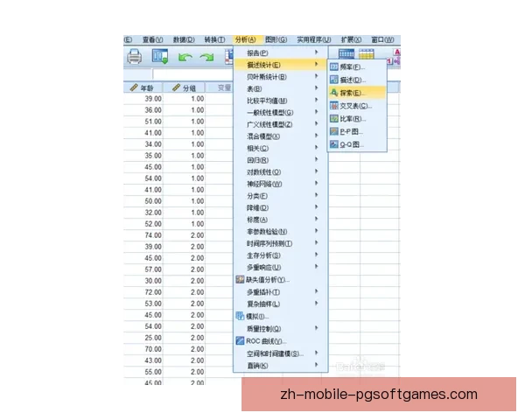This screenshot has width=525, height=420.
Task: Click the icon beside 交叉表(C)
Action: (334, 106)
